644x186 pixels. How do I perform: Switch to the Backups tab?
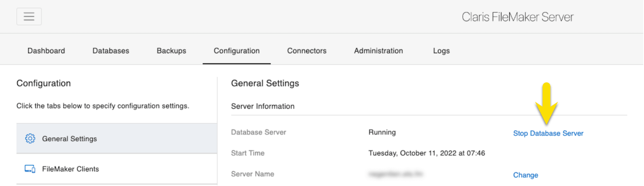(x=171, y=51)
